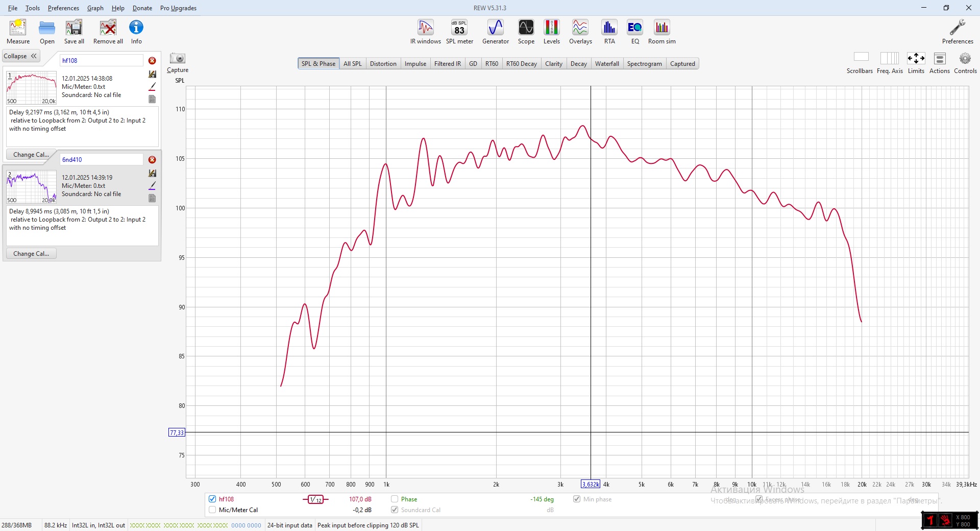Switch to the Clarity tab
980x531 pixels.
553,64
